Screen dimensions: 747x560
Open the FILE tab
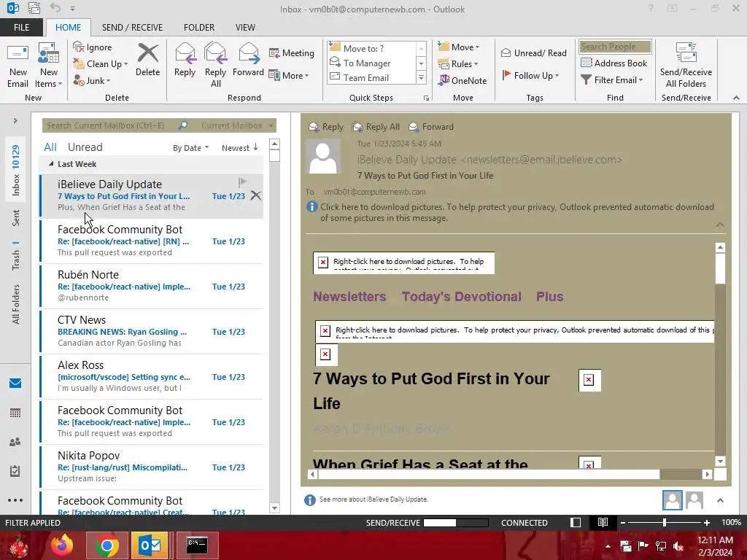point(21,28)
